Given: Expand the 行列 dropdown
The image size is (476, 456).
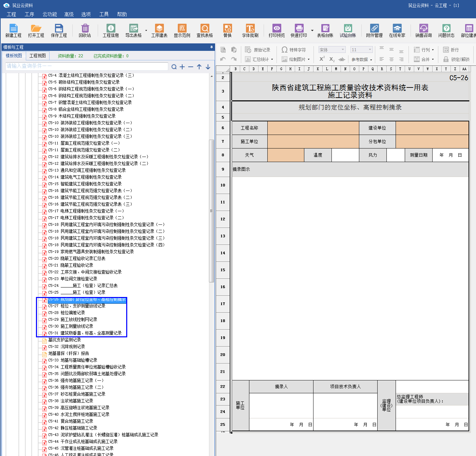Looking at the screenshot, I should click(433, 50).
